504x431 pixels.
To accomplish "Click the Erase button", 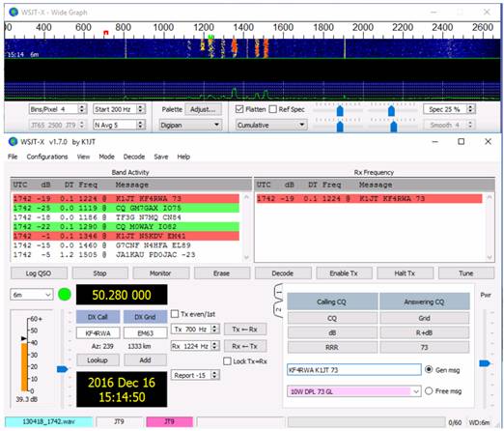I will 221,273.
